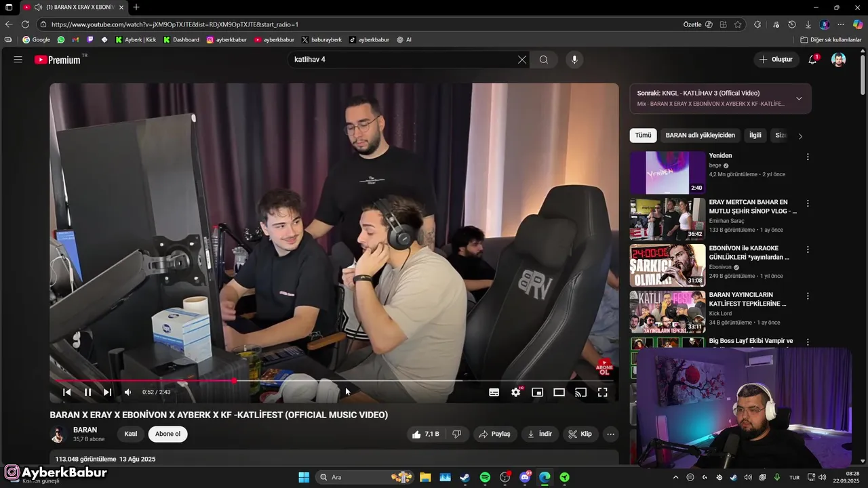
Task: Skip to the next video
Action: (x=107, y=392)
